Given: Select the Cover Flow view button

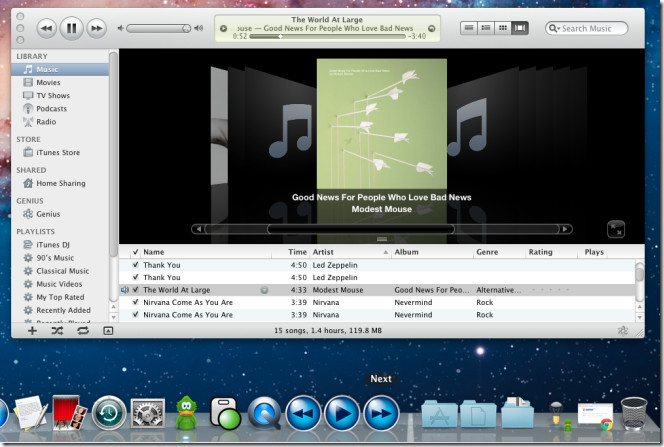Looking at the screenshot, I should pos(520,28).
